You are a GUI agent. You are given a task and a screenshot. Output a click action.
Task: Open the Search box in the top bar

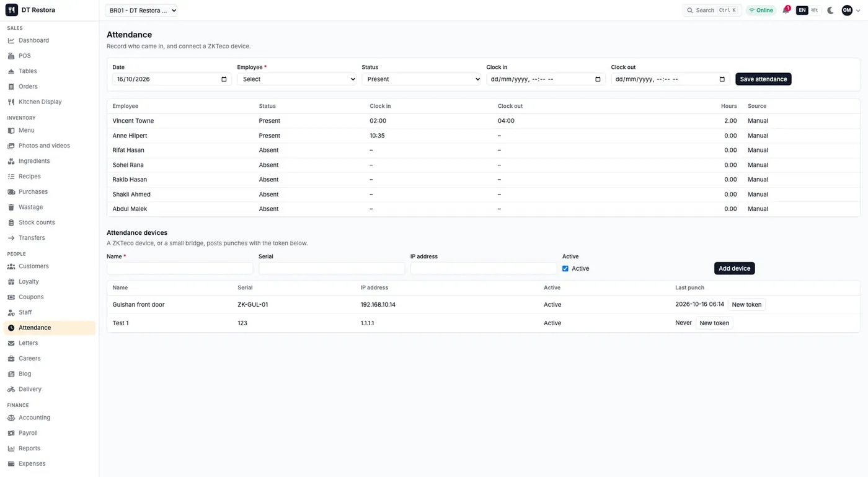point(712,11)
